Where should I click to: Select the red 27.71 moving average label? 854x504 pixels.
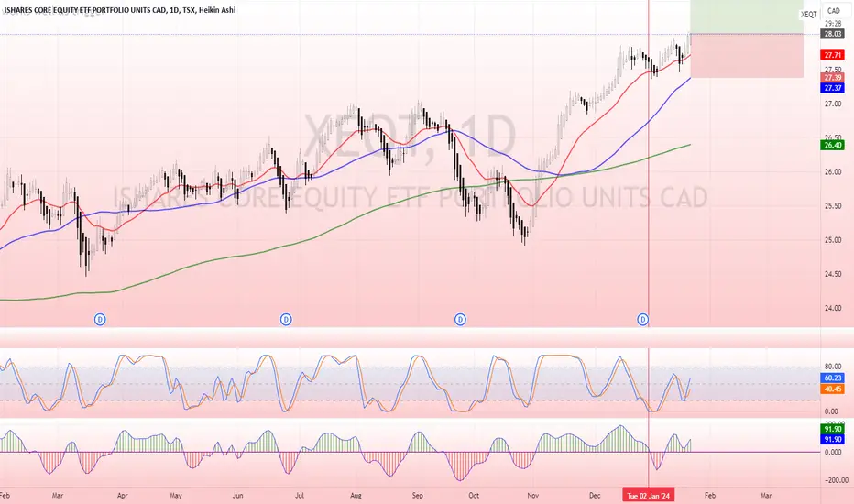click(x=833, y=55)
